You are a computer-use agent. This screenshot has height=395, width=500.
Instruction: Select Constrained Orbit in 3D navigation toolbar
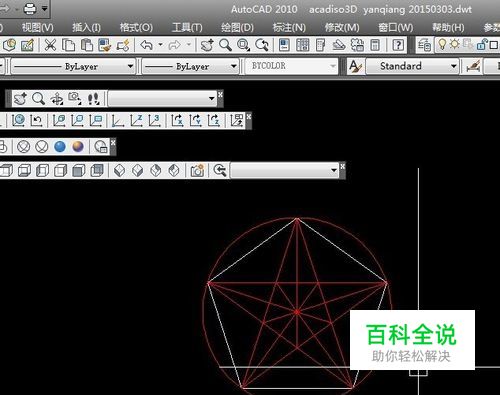pyautogui.click(x=57, y=99)
